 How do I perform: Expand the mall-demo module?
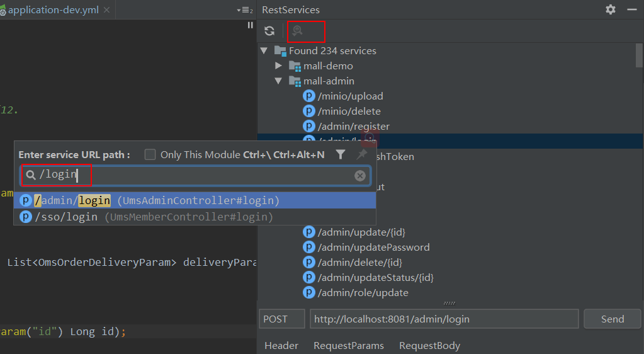278,66
